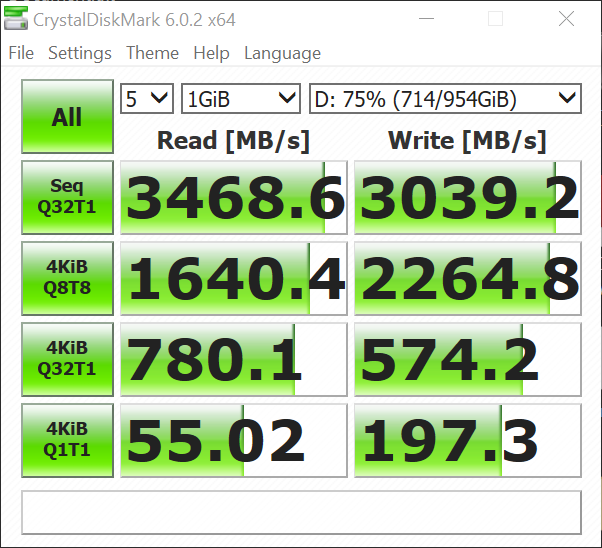
Task: Click the 4KiB Q32T1 read result 780.1
Action: 234,359
